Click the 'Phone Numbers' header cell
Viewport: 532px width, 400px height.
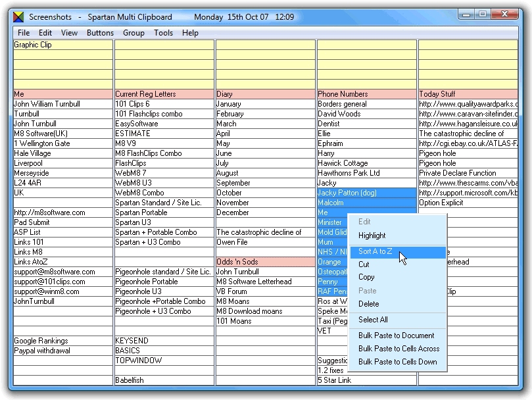pyautogui.click(x=366, y=94)
